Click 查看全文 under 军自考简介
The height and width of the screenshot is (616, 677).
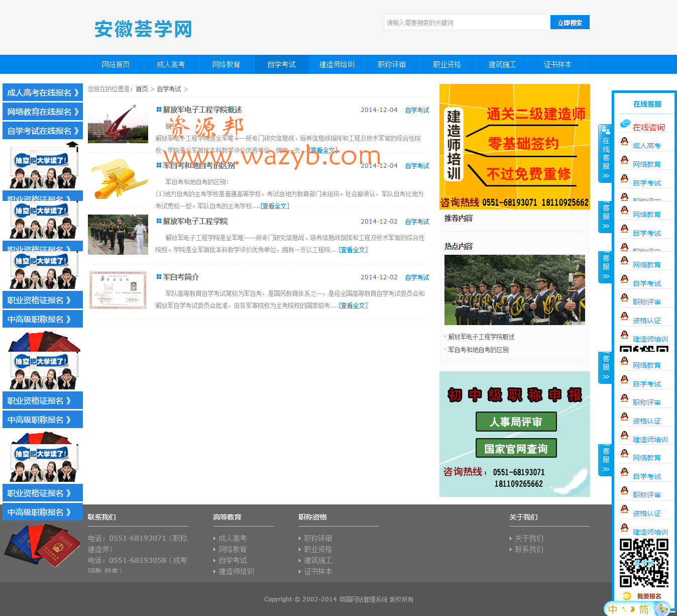pos(353,305)
